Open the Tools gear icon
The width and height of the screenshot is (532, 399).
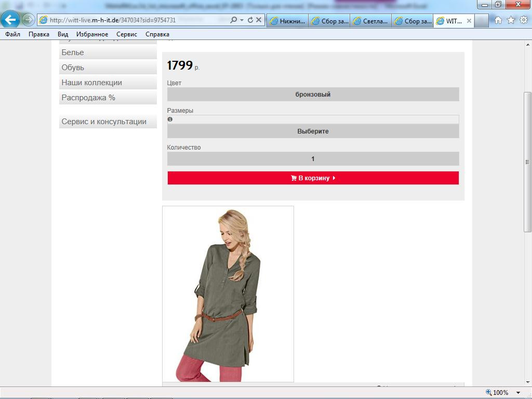point(524,20)
